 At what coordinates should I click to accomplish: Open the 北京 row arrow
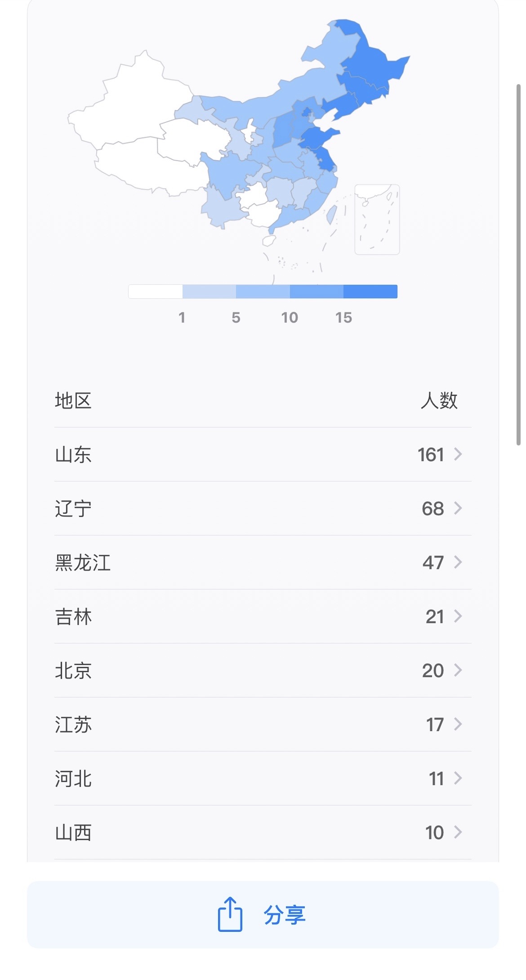click(x=458, y=670)
